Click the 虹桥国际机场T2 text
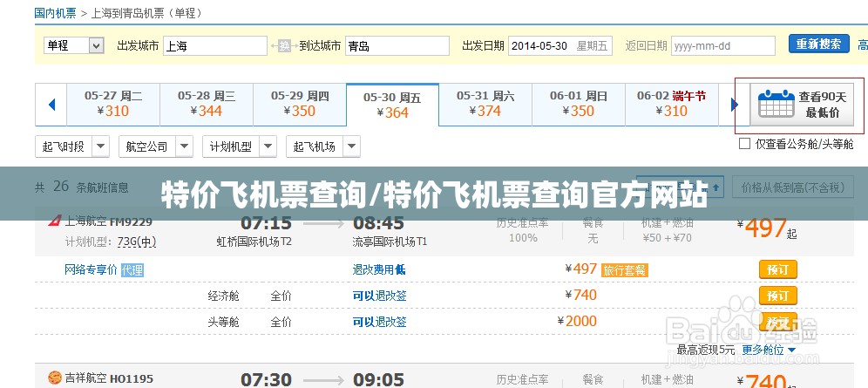The height and width of the screenshot is (388, 868). tap(254, 242)
